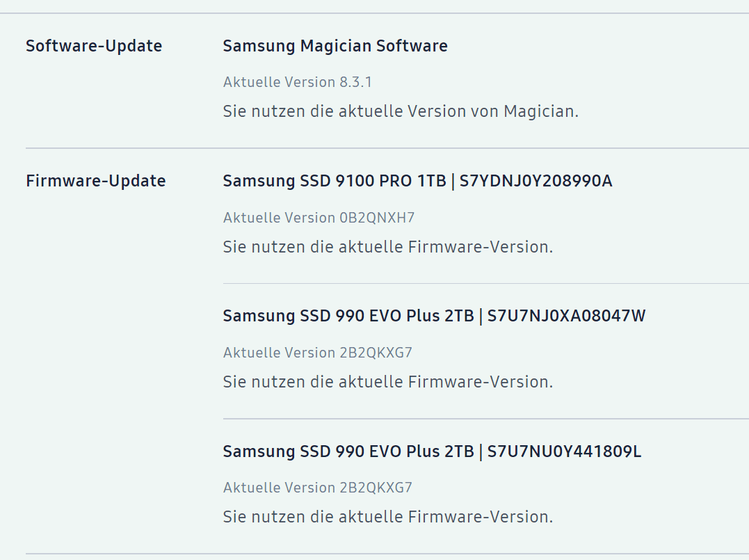Click the Magician up-to-date status message
The image size is (749, 560).
[401, 111]
